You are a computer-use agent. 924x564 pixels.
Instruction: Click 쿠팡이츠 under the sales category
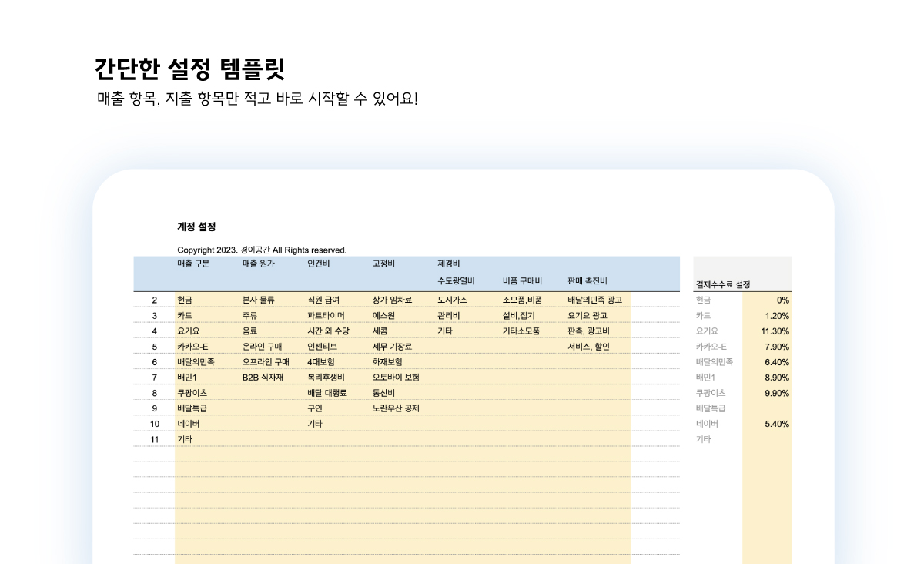[190, 393]
